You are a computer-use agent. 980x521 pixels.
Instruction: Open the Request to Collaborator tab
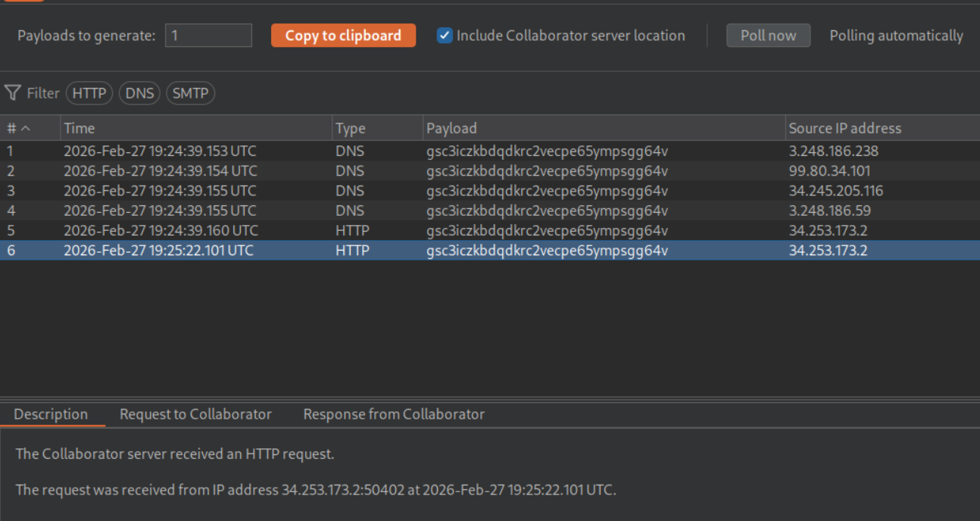pyautogui.click(x=195, y=414)
